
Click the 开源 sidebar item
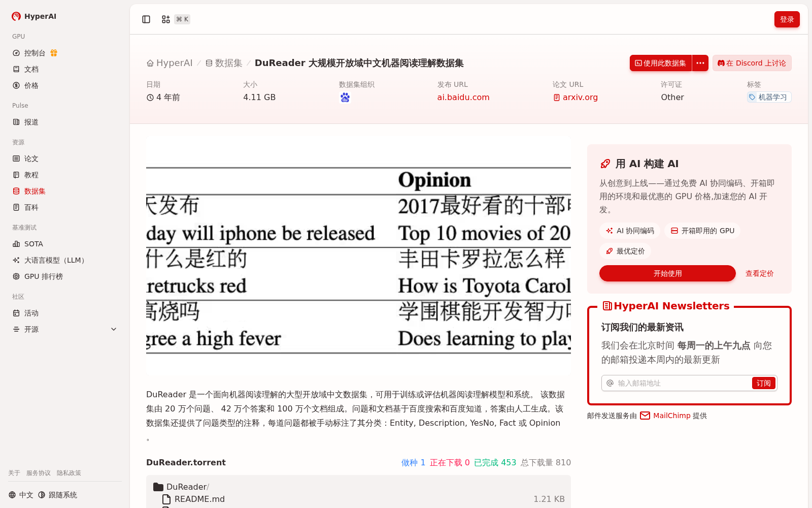65,329
